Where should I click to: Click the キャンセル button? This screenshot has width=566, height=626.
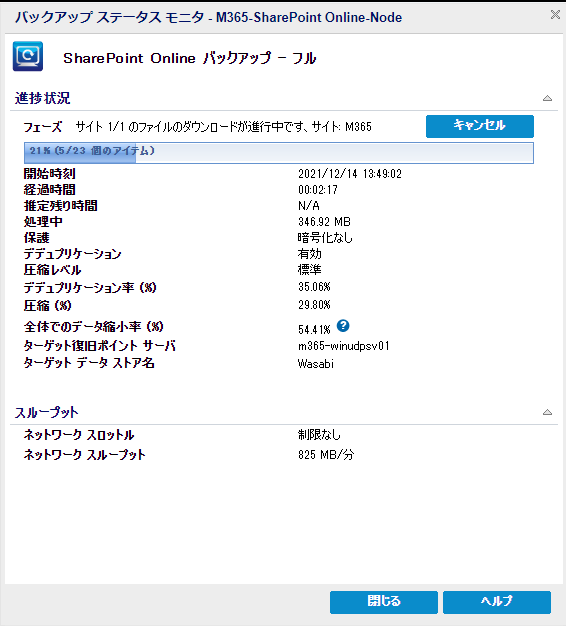coord(480,126)
